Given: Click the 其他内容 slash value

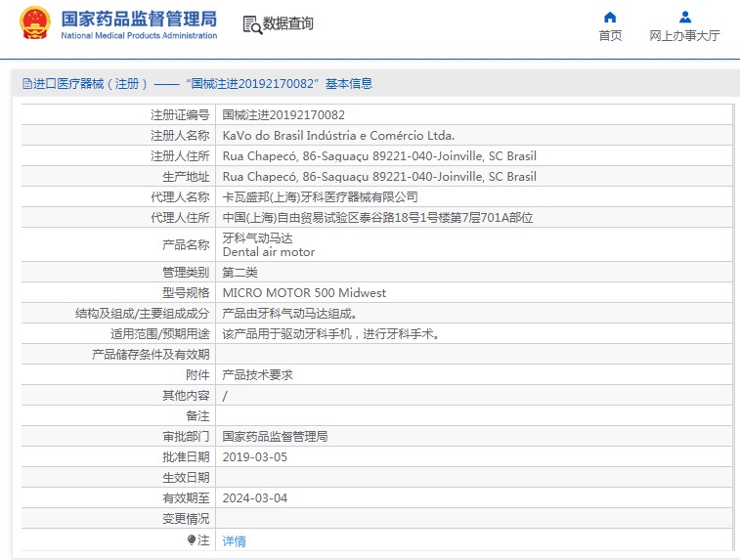Looking at the screenshot, I should (225, 396).
